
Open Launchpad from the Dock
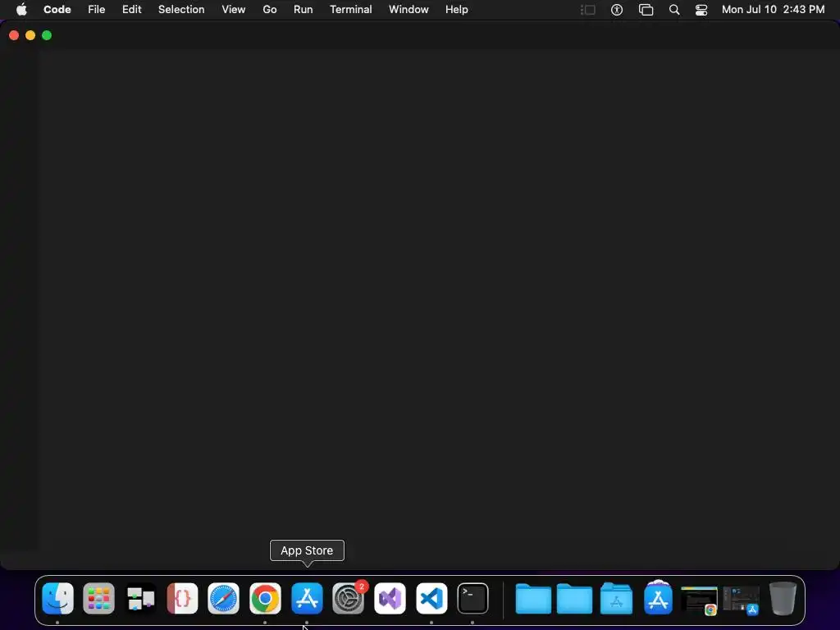coord(99,598)
